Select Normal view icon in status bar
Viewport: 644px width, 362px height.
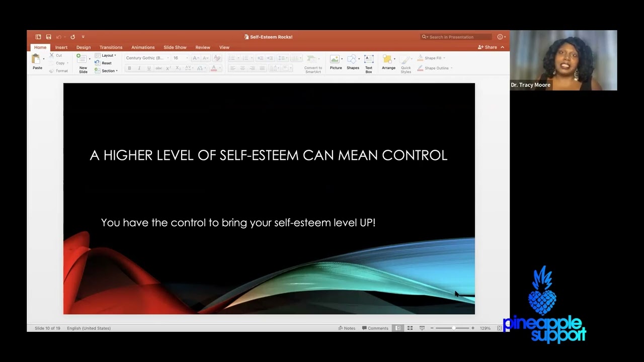tap(398, 328)
